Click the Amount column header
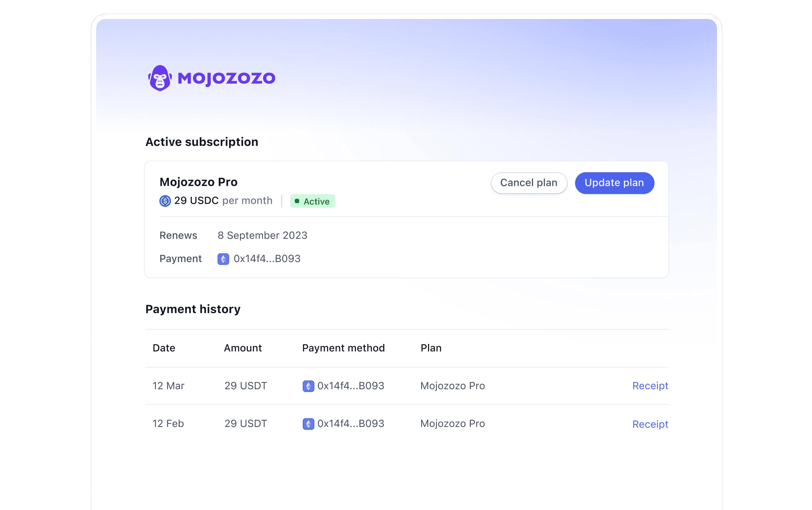The width and height of the screenshot is (812, 510). [243, 348]
